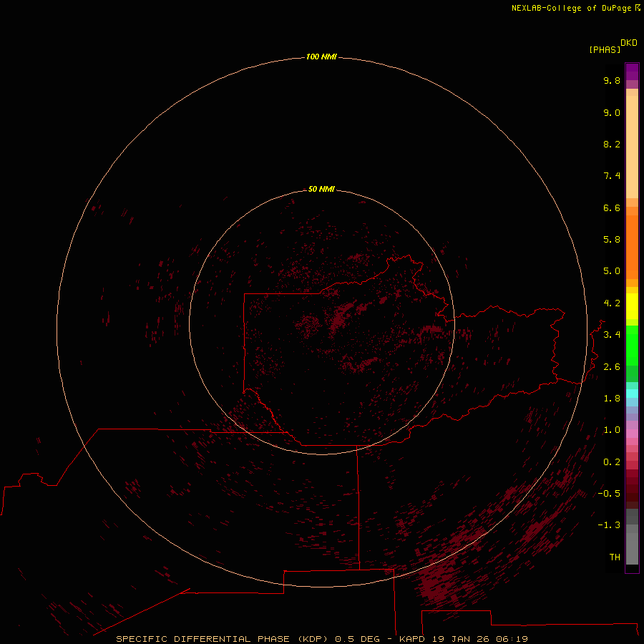Click the -1.3 color scale value
Viewport: 644px width, 644px height.
click(609, 525)
